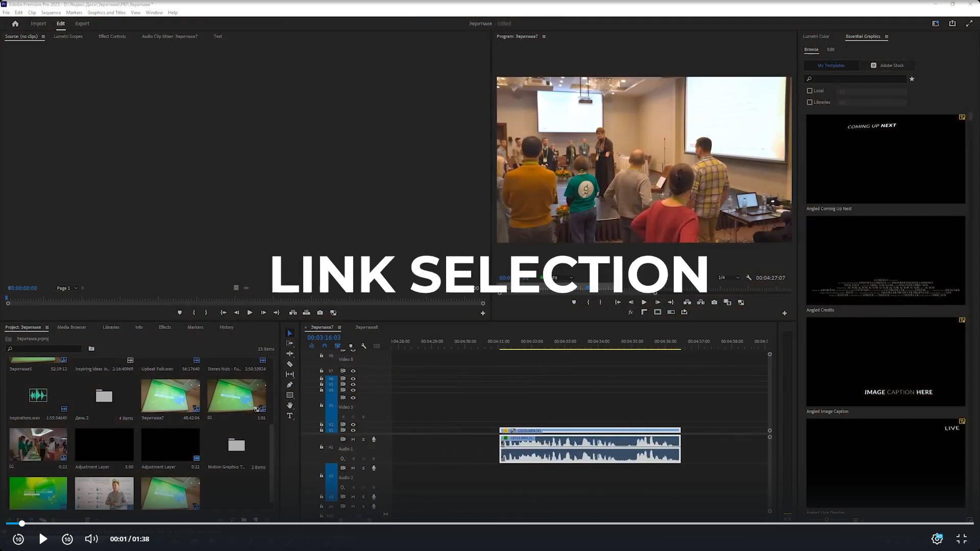Open Program monitor playback resolution dropdown 1/4
This screenshot has height=551, width=980.
click(x=729, y=278)
